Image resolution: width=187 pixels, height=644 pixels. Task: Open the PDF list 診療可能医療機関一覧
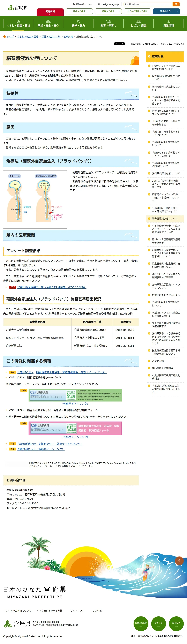(52, 287)
